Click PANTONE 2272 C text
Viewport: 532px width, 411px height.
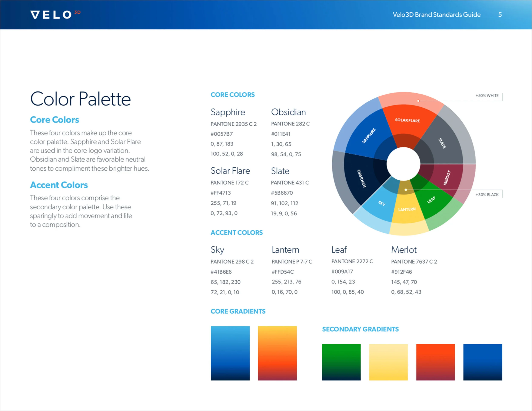pos(352,261)
